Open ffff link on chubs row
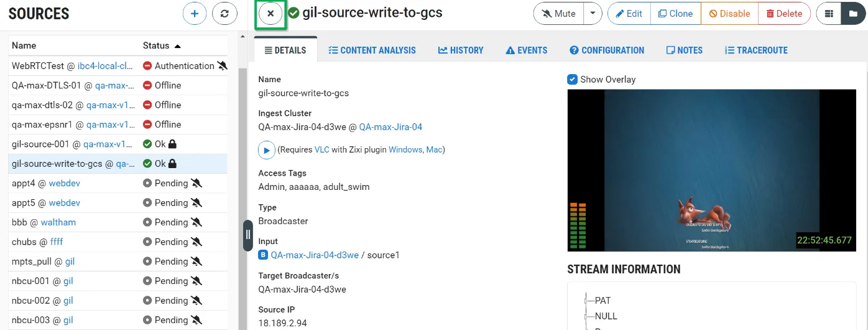The height and width of the screenshot is (330, 868). [57, 242]
